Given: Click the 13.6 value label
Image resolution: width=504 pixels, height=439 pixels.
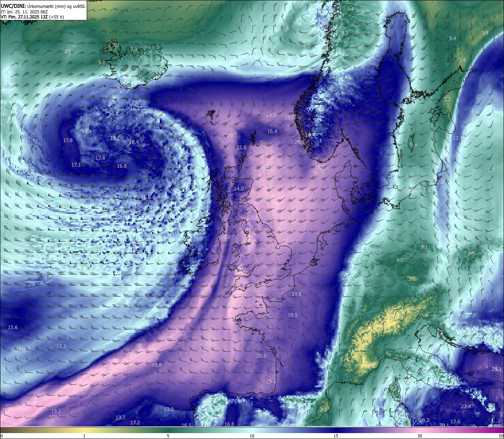Looking at the screenshot, I should (455, 422).
